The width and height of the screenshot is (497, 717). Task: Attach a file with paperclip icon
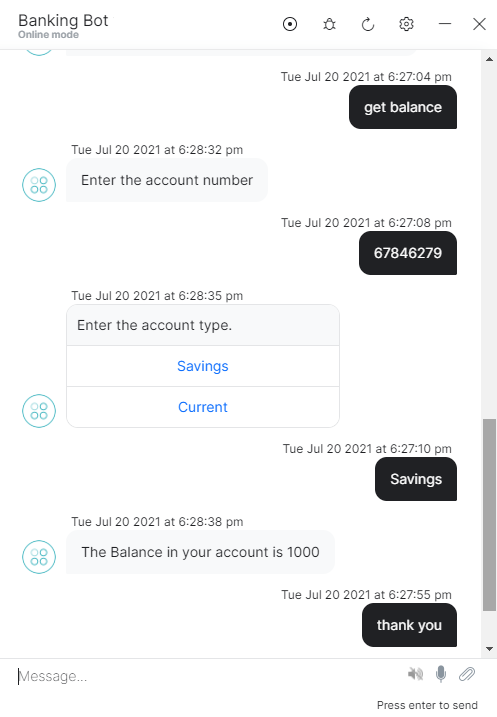click(x=467, y=674)
